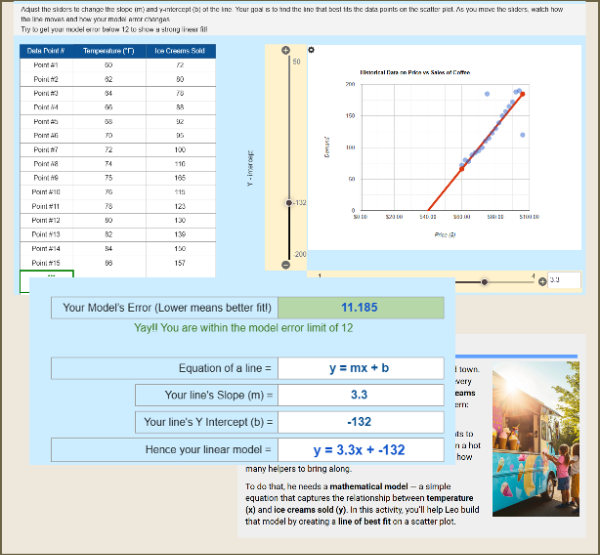
Task: Click the -200 minimum label on Y-intercept slider
Action: coord(300,255)
